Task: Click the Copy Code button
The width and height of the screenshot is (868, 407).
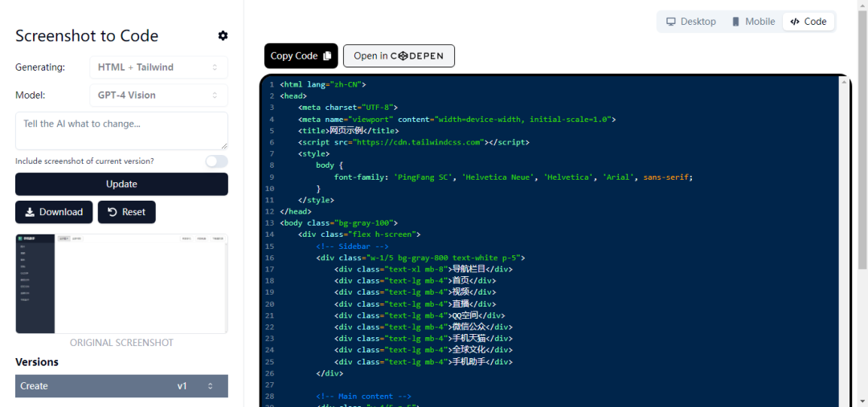Action: pyautogui.click(x=301, y=56)
